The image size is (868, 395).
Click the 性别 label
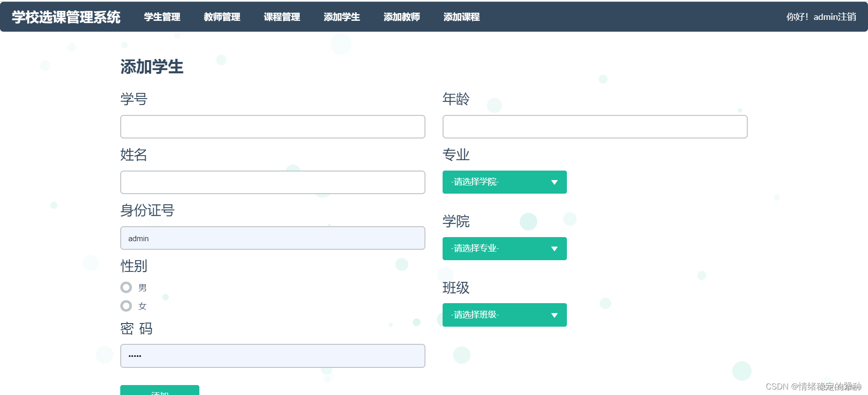[x=134, y=266]
